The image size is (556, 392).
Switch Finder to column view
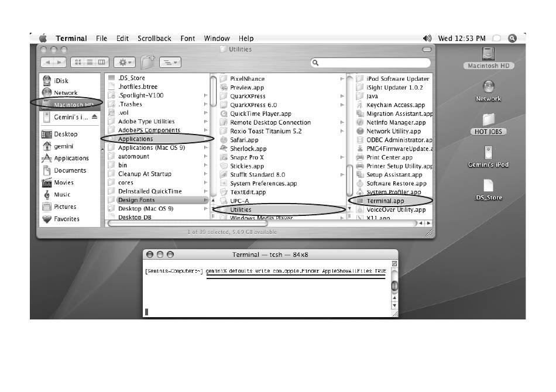102,63
